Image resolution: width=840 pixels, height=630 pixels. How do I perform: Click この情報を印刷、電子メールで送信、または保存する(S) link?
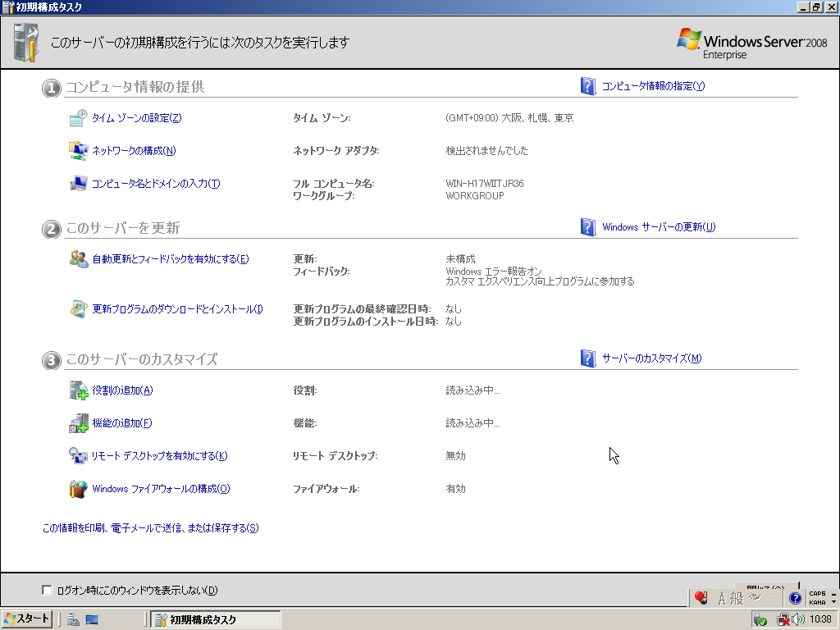[151, 528]
